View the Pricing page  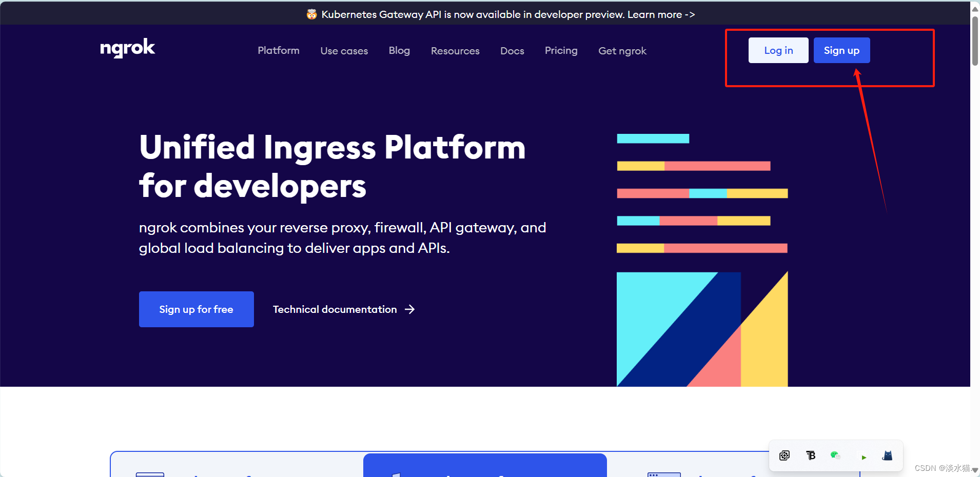tap(561, 50)
